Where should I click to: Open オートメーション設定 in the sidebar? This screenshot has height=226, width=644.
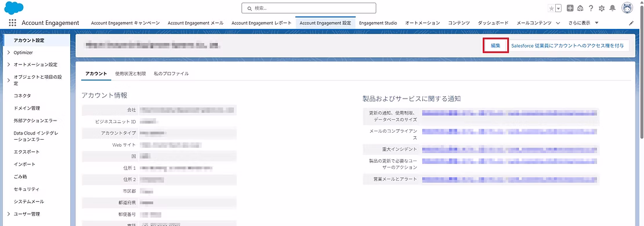pyautogui.click(x=35, y=64)
